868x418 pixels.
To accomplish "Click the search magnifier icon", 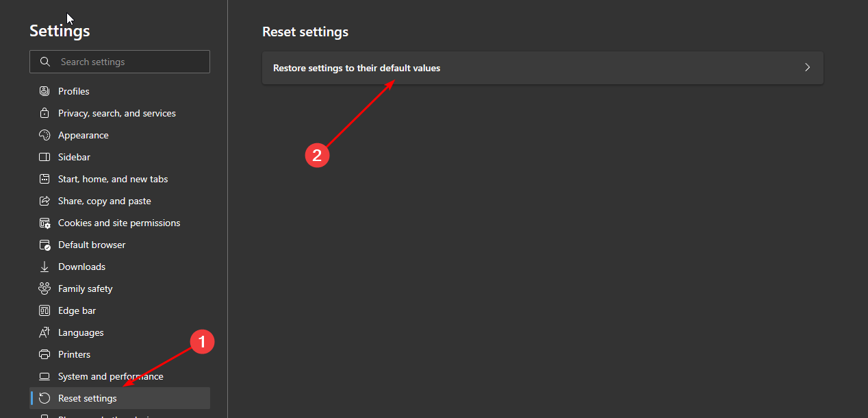I will 44,62.
